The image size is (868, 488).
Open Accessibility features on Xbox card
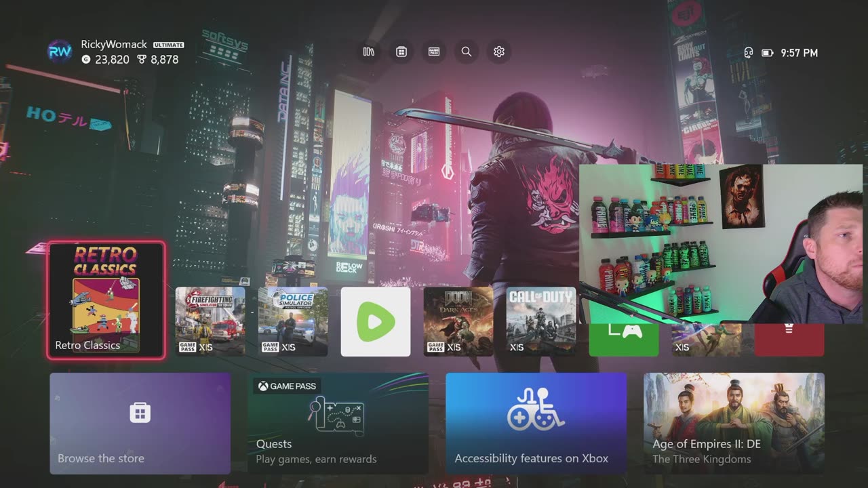536,423
